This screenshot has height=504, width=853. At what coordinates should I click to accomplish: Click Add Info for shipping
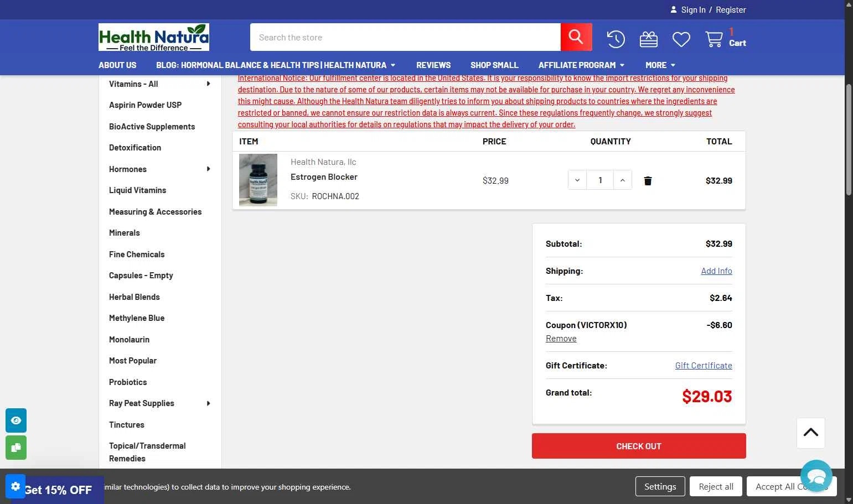coord(716,271)
